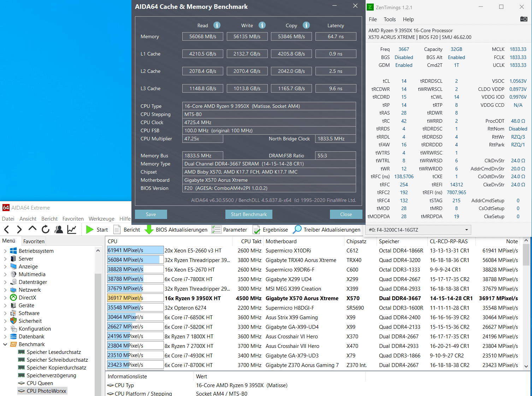Open Ergebnisse in AIDA64 toolbar

coord(270,230)
